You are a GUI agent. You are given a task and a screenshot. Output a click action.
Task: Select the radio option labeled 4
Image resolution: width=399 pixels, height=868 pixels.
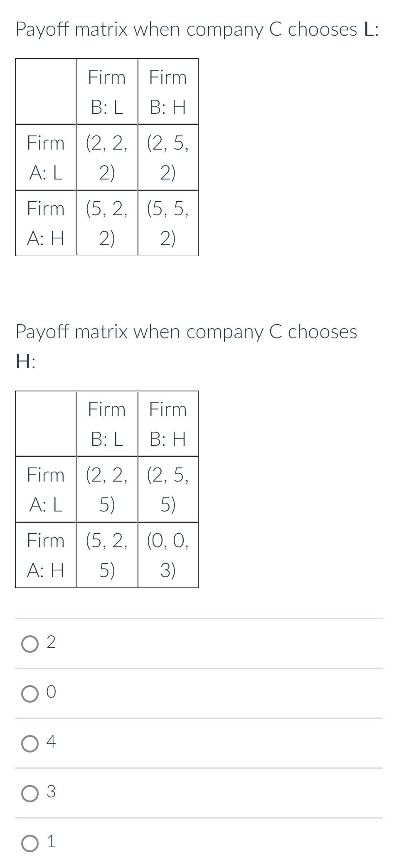(30, 743)
